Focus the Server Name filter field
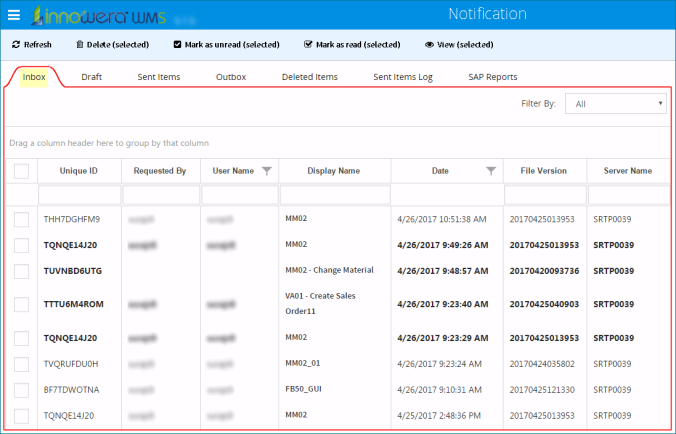The width and height of the screenshot is (676, 434). pyautogui.click(x=629, y=195)
